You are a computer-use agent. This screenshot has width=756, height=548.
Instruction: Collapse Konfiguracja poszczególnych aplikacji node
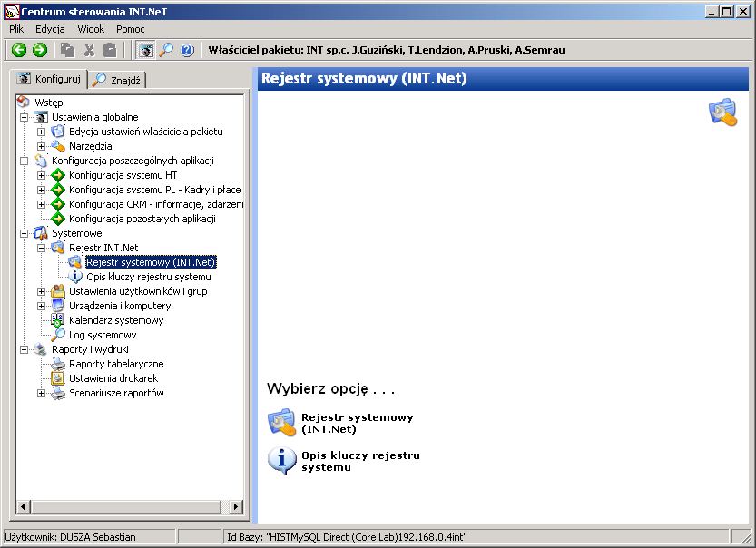[x=24, y=161]
